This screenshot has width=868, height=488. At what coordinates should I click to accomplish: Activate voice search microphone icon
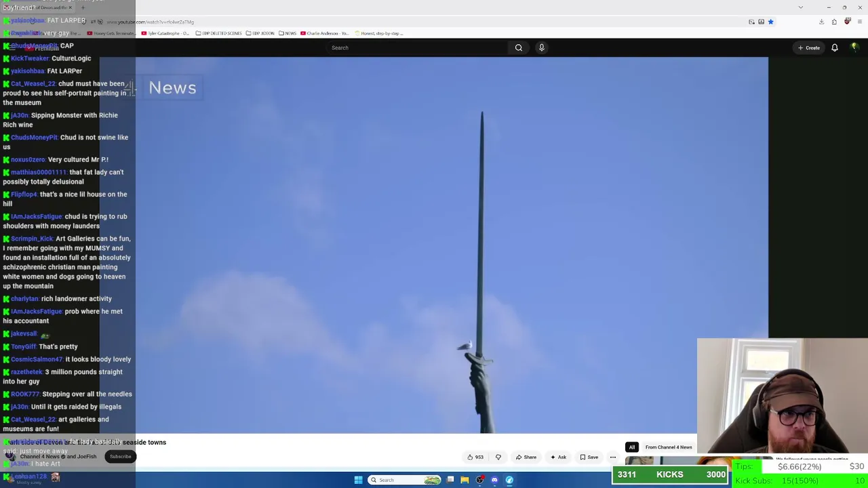click(541, 47)
